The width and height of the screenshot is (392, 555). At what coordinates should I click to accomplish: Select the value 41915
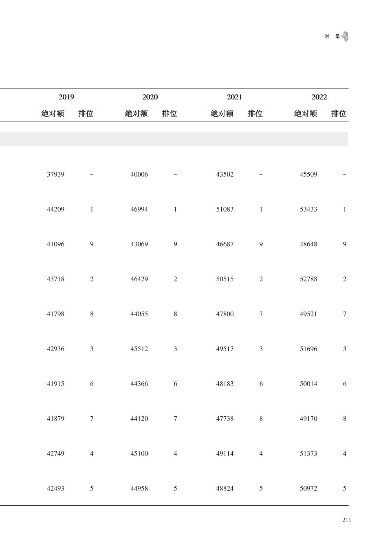(x=55, y=384)
